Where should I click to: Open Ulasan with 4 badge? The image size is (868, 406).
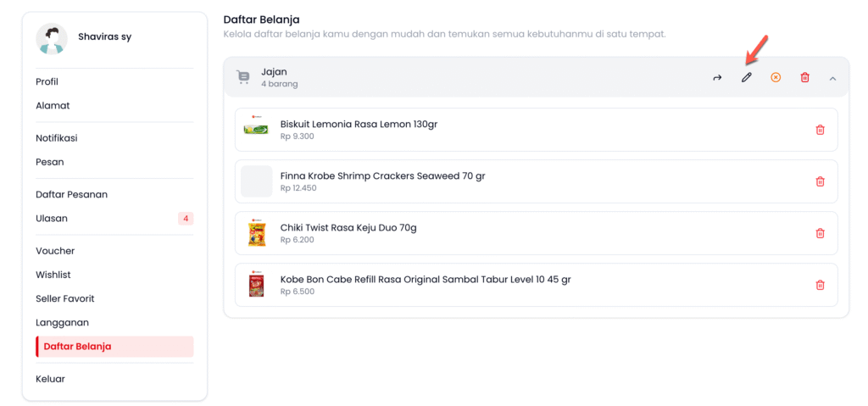pos(52,219)
